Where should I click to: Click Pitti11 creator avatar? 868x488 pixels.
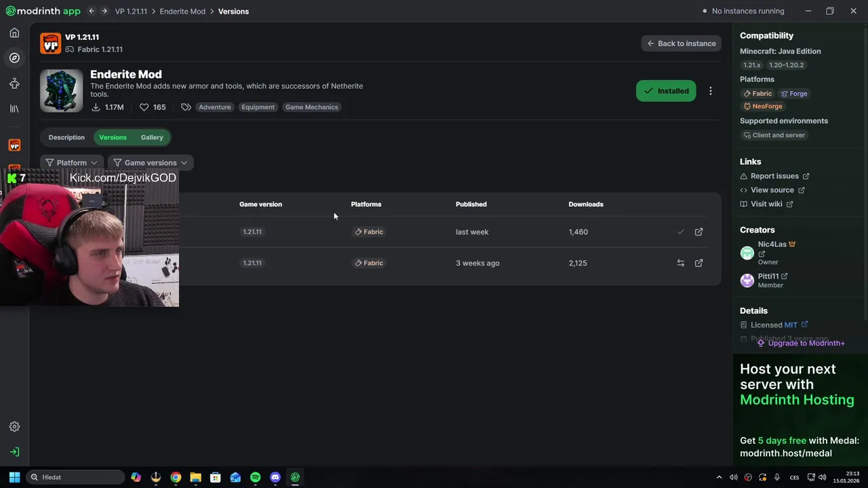[x=747, y=281]
